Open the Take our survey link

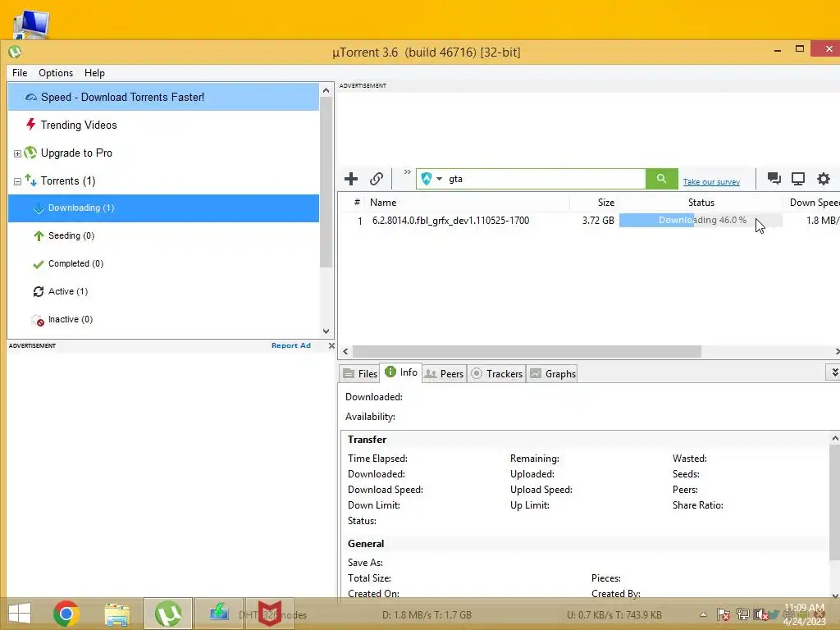coord(711,181)
